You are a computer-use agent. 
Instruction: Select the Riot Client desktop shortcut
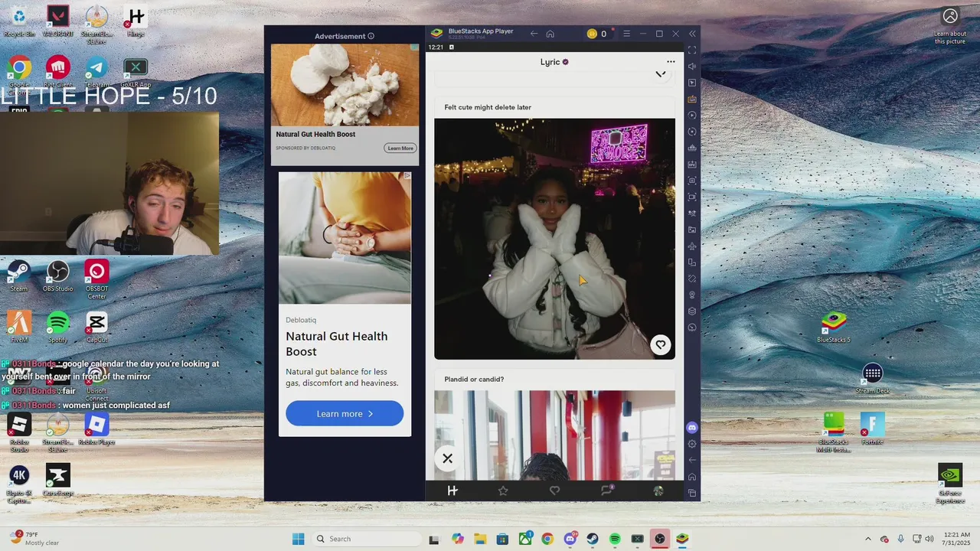[58, 72]
